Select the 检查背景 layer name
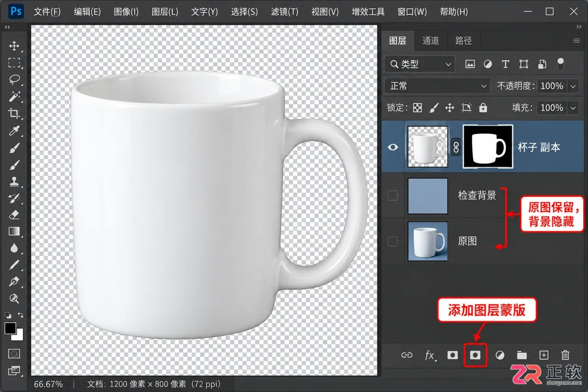Viewport: 588px width, 392px height. tap(476, 195)
